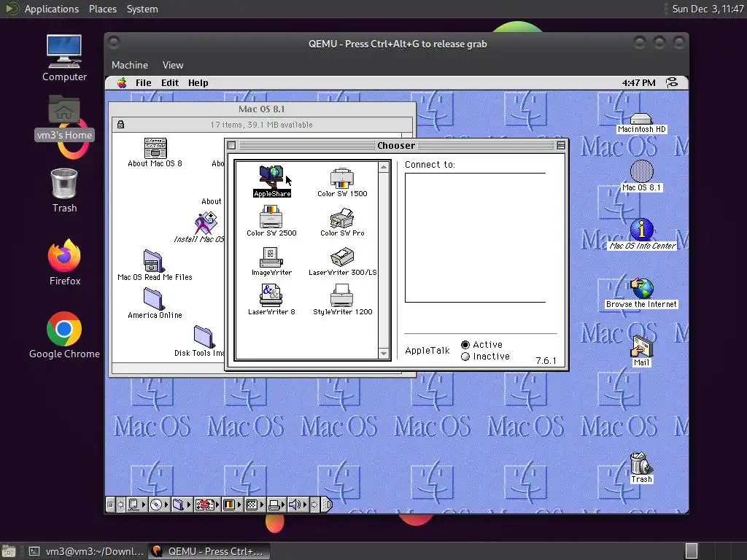Image resolution: width=747 pixels, height=560 pixels.
Task: Select the Mac OS Trash icon
Action: pos(640,467)
